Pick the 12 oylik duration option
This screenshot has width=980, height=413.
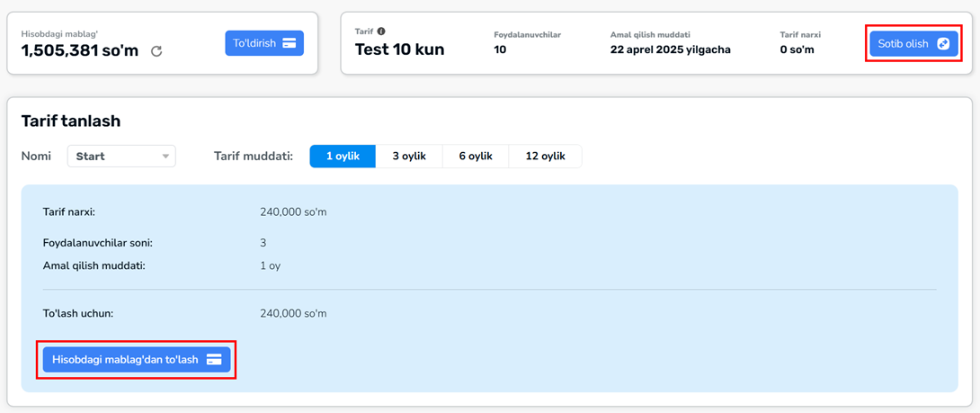(x=545, y=157)
